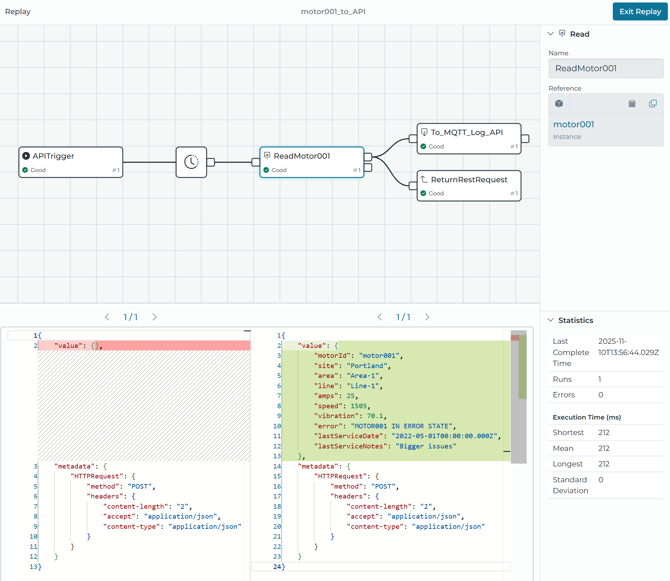
Task: Select the To_MQTT_Log_API node
Action: [468, 138]
